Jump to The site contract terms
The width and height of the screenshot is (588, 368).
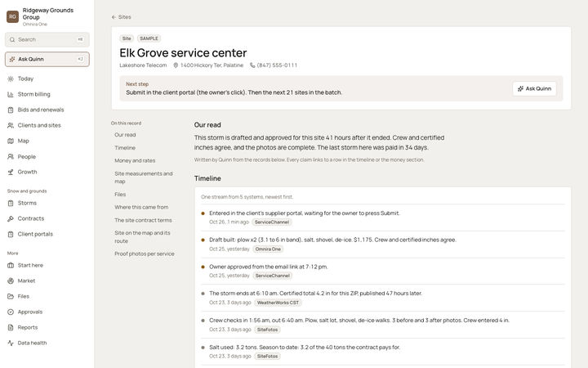click(x=143, y=221)
